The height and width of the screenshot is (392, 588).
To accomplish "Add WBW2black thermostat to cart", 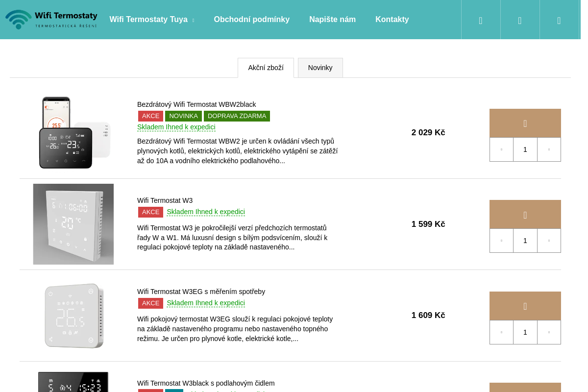I will pos(525,123).
